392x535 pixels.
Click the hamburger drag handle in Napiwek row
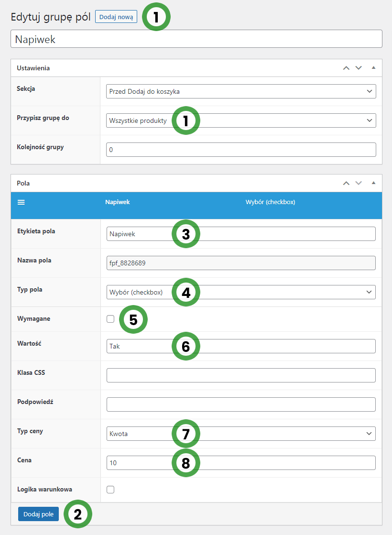click(x=21, y=202)
